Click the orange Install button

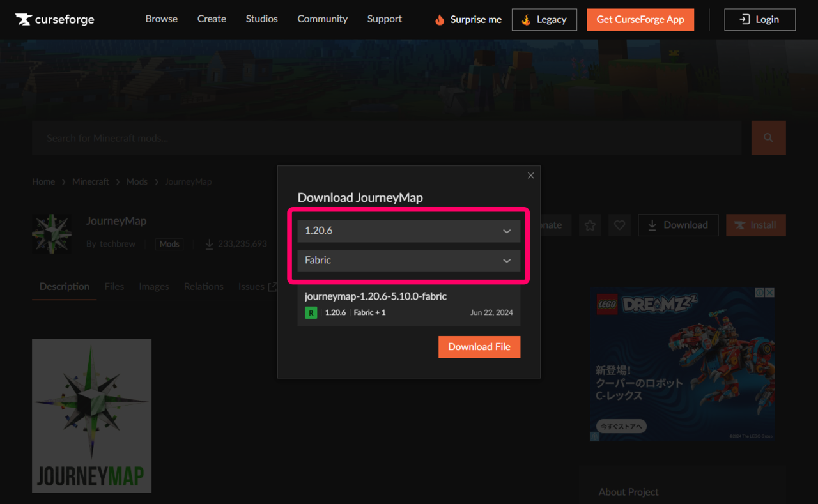(756, 225)
